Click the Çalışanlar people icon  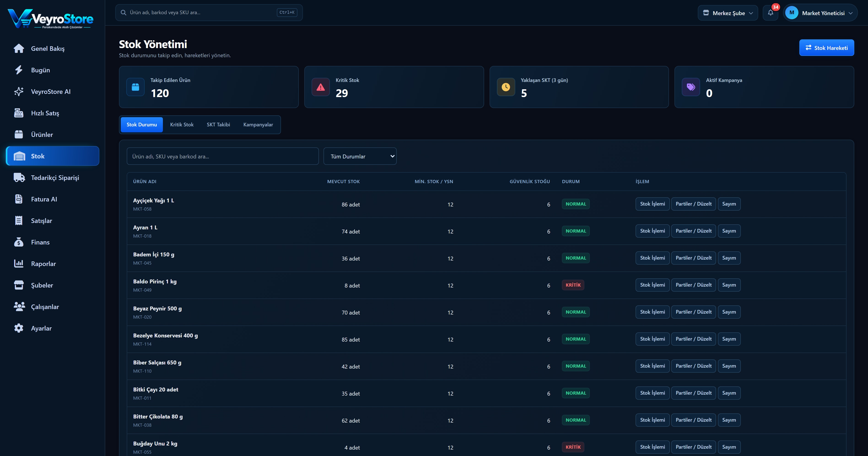[x=19, y=307]
